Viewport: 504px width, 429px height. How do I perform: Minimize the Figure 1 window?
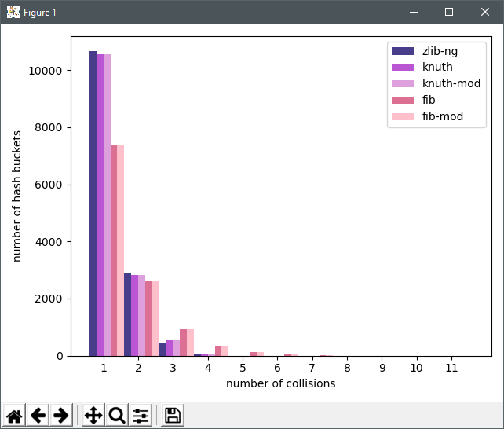click(x=414, y=13)
